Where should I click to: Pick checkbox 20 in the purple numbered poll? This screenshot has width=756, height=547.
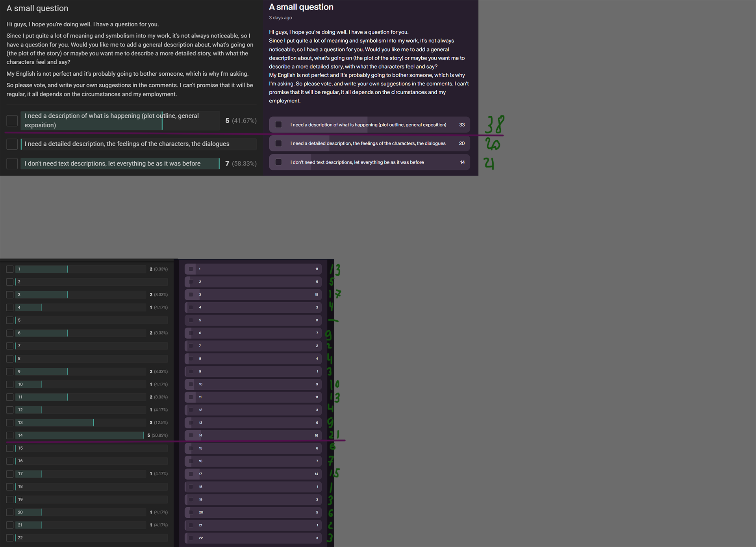click(x=191, y=512)
